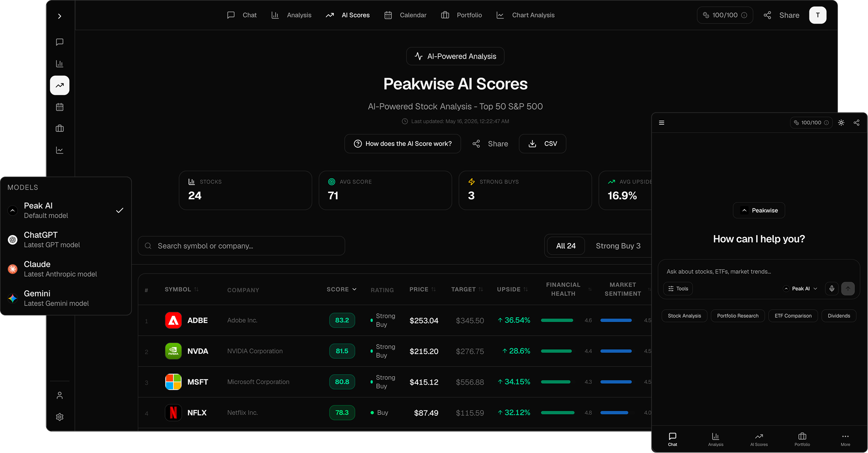Open AI Scores in mobile bottom navigation

[759, 439]
